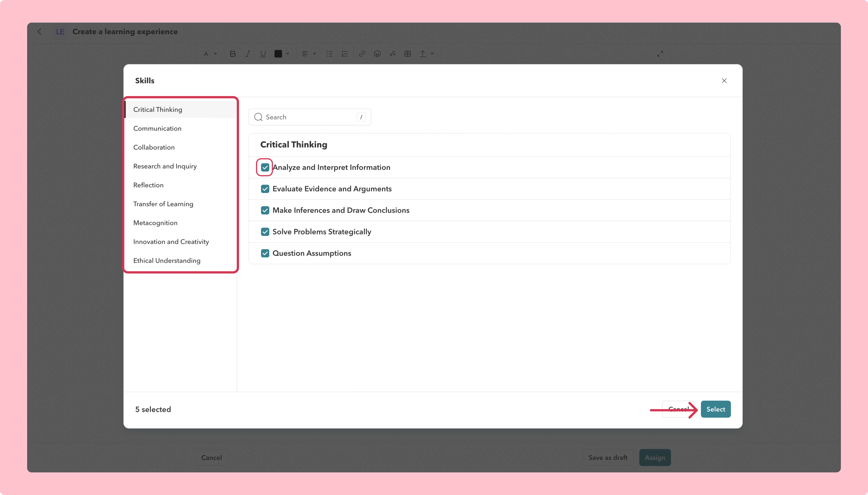Image resolution: width=868 pixels, height=495 pixels.
Task: Open the font size dropdown arrow
Action: (215, 54)
